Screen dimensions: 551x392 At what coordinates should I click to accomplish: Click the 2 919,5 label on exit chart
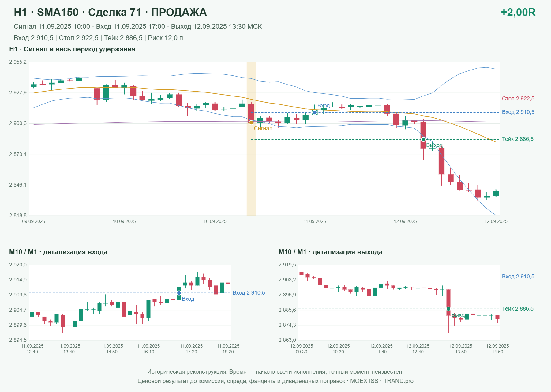coord(287,265)
